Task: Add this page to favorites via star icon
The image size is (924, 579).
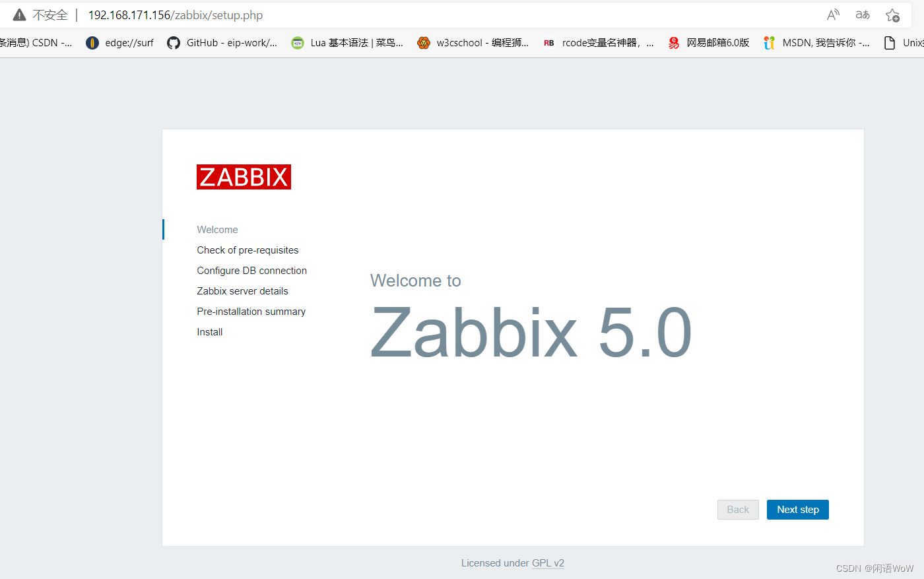Action: click(x=893, y=15)
